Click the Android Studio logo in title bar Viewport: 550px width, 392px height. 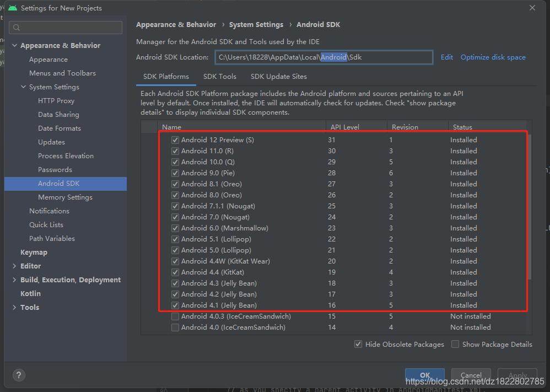tap(13, 8)
